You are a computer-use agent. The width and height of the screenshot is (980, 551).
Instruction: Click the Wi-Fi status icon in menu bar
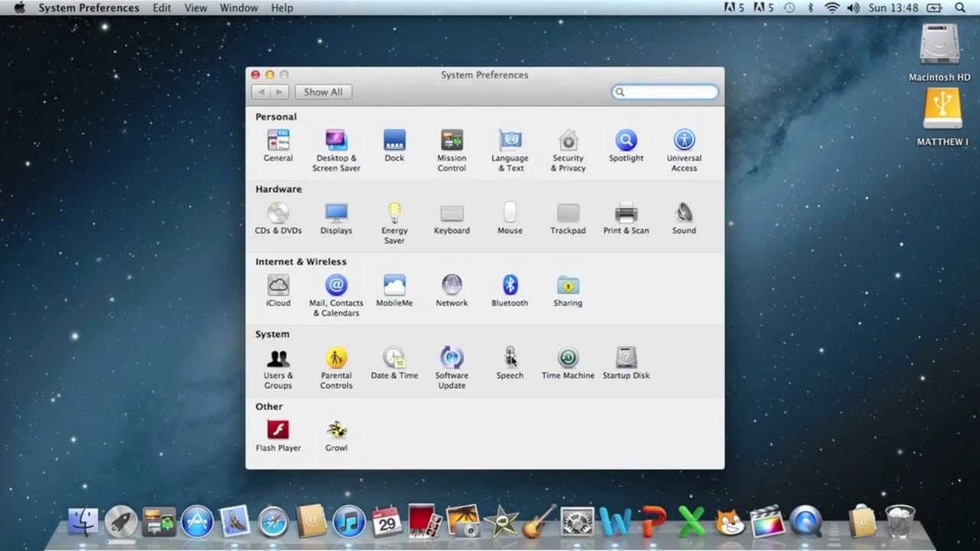click(x=832, y=8)
